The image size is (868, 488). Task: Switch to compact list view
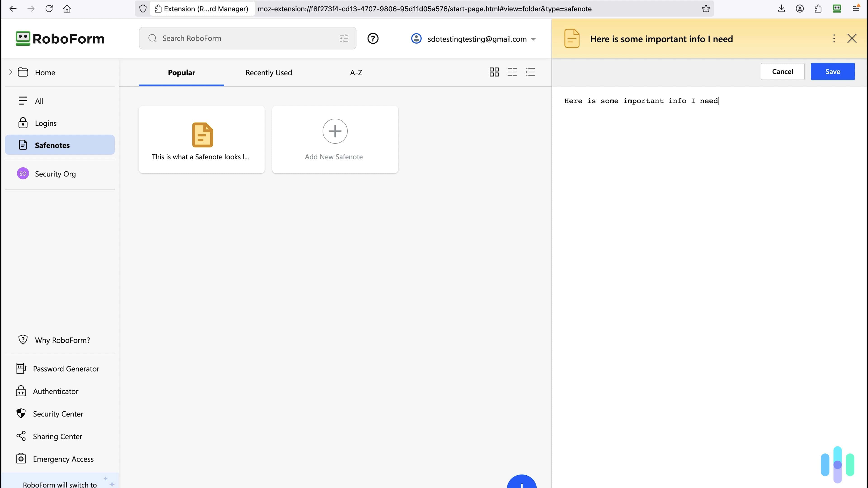coord(512,72)
